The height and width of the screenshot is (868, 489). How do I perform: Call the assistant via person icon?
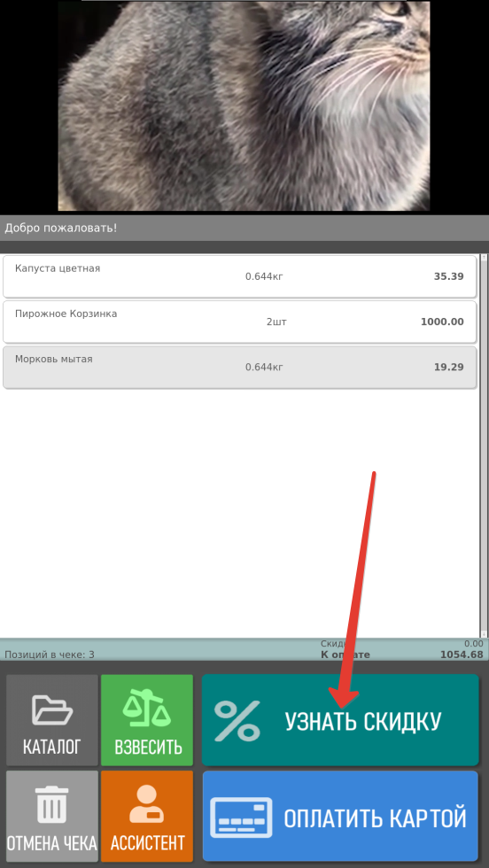coord(147,804)
